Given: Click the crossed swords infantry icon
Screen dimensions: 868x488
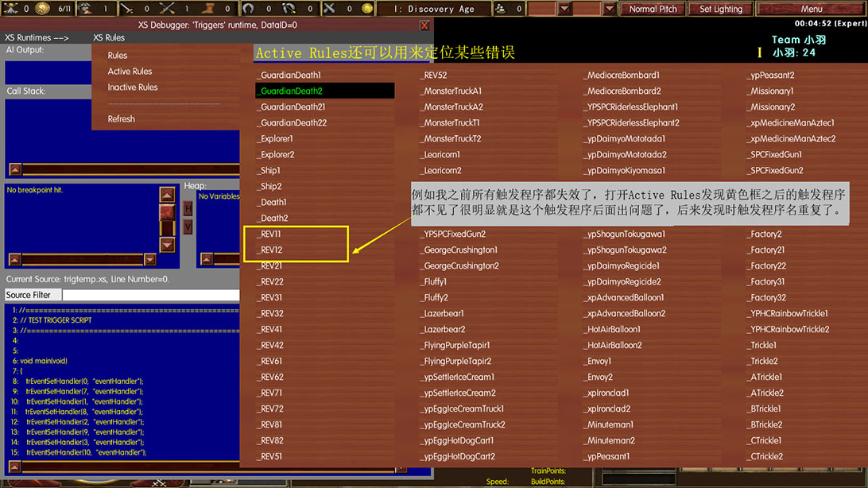Looking at the screenshot, I should tap(167, 8).
